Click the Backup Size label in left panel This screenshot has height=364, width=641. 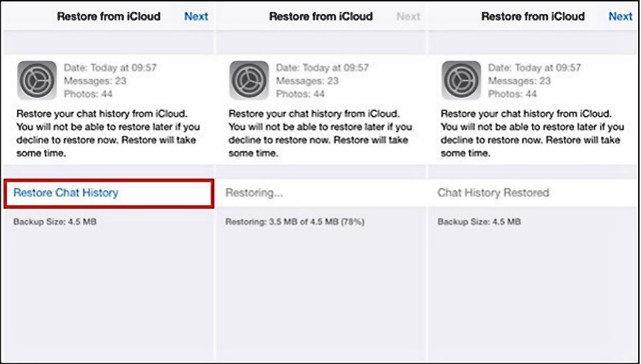coord(55,222)
